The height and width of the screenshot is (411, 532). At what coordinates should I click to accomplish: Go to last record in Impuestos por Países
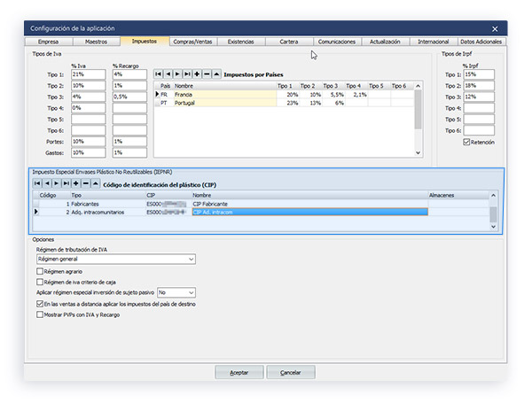pyautogui.click(x=187, y=74)
